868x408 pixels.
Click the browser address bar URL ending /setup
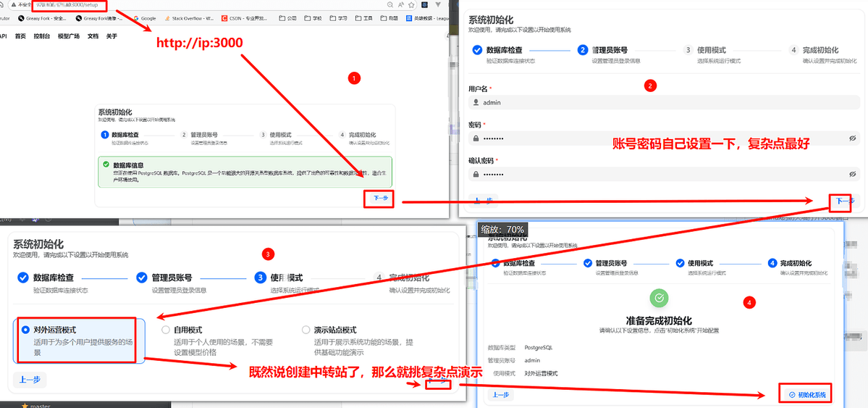(68, 4)
